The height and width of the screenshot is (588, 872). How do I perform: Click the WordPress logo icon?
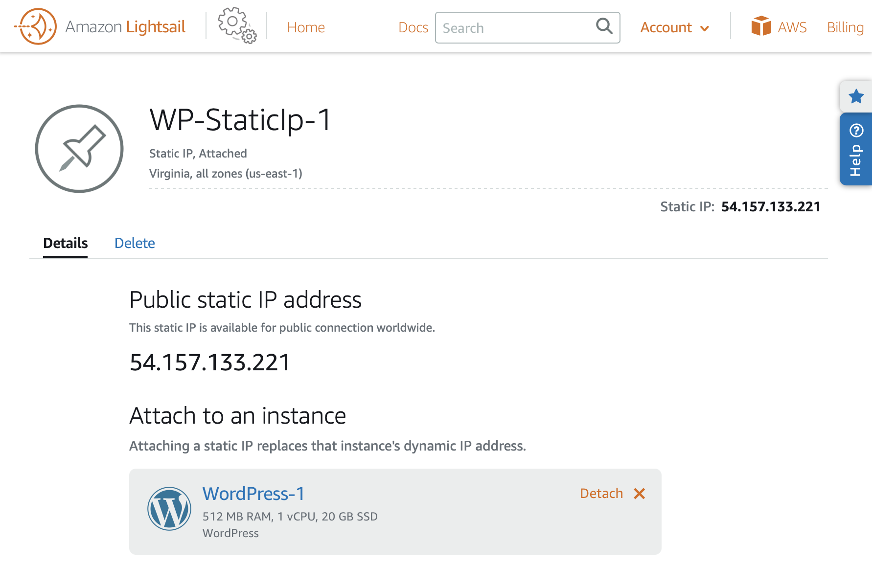click(x=169, y=508)
